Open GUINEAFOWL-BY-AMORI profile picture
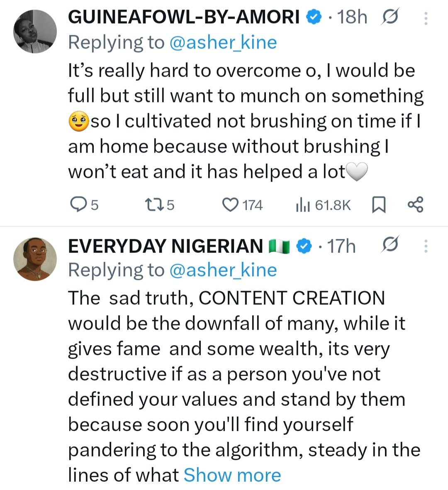Image resolution: width=448 pixels, height=490 pixels. click(35, 32)
